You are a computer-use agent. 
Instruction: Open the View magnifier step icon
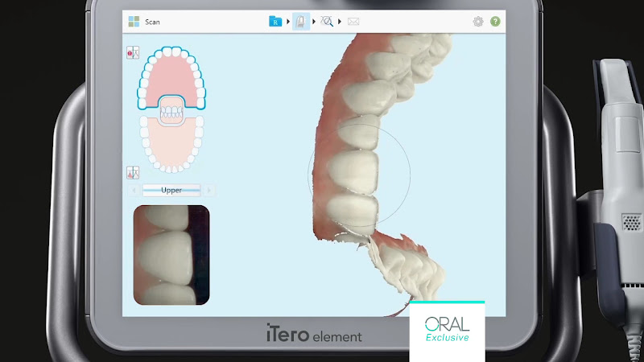click(x=327, y=22)
